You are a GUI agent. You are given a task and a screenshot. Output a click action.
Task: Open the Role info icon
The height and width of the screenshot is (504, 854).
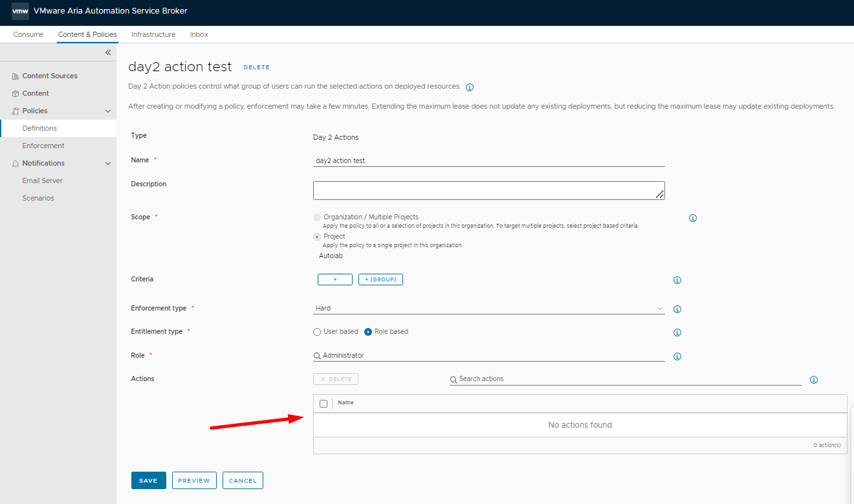677,356
